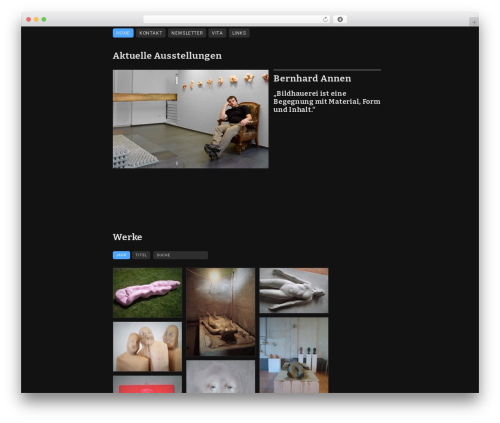Open the red object thumbnail
Image resolution: width=500 pixels, height=423 pixels.
click(x=147, y=384)
